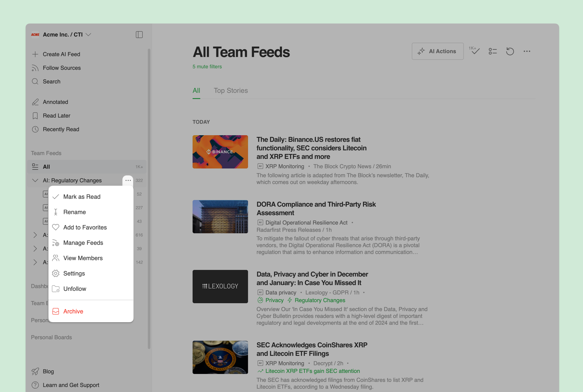The width and height of the screenshot is (583, 392).
Task: Switch to the Top Stories tab
Action: tap(231, 90)
